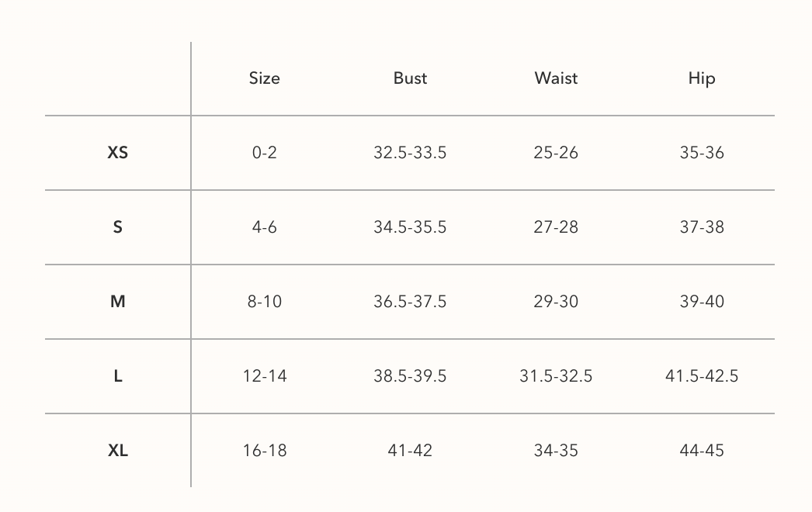Click the Hip column header
Screen dimensions: 812x512
pos(702,78)
